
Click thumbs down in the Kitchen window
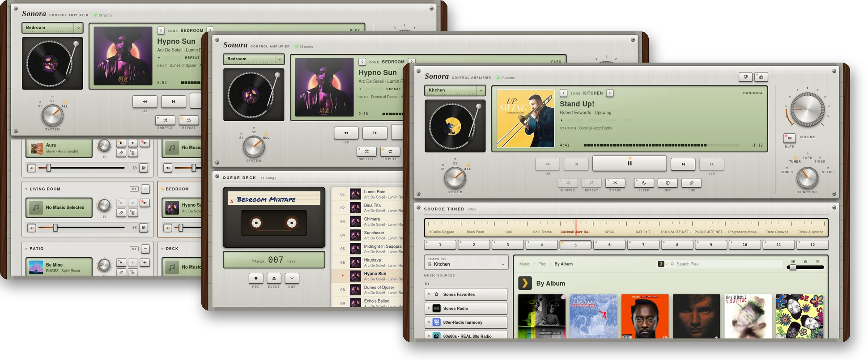[x=745, y=77]
